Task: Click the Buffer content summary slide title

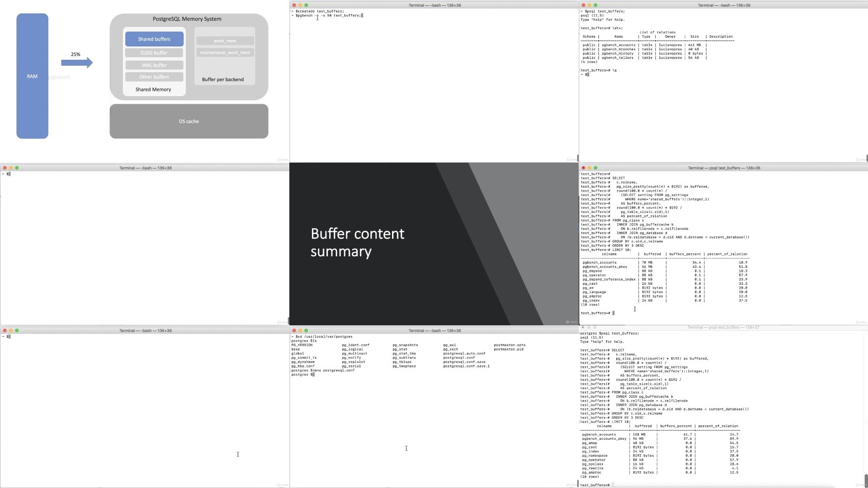Action: point(357,243)
